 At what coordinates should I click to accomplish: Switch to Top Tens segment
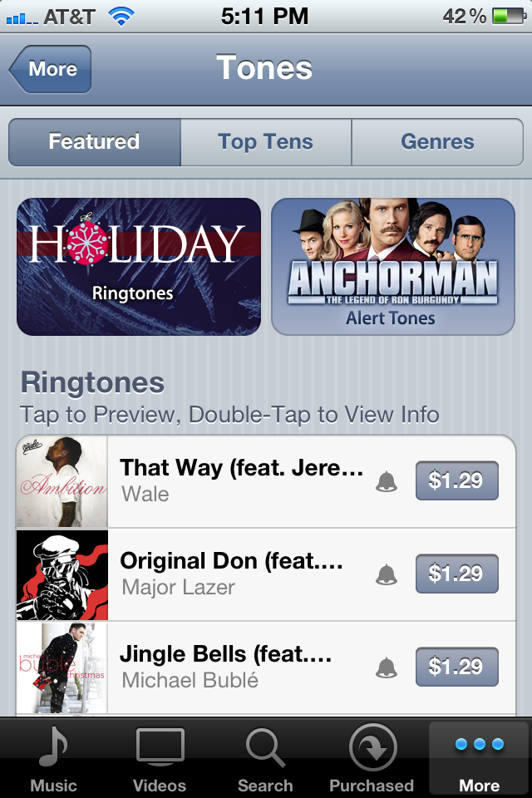(x=266, y=142)
